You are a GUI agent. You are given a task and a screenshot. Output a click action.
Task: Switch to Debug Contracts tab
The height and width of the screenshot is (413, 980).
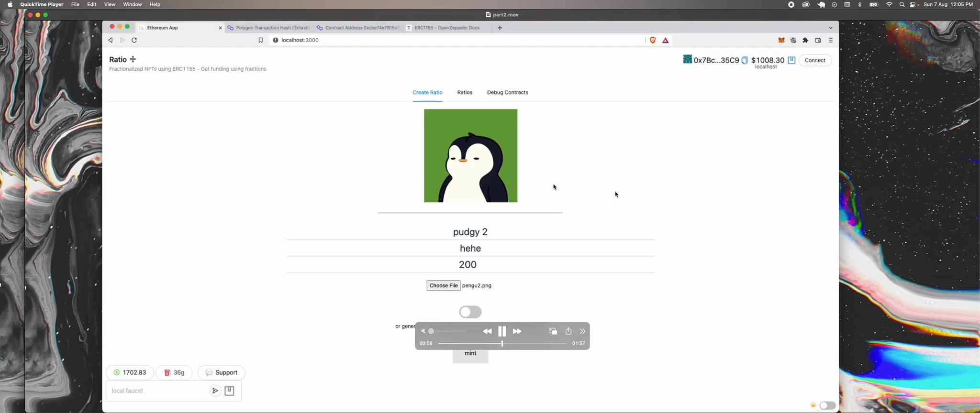click(x=508, y=92)
